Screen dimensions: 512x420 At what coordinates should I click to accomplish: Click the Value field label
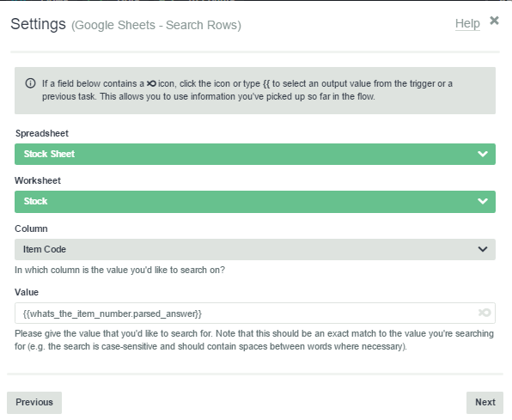[27, 292]
